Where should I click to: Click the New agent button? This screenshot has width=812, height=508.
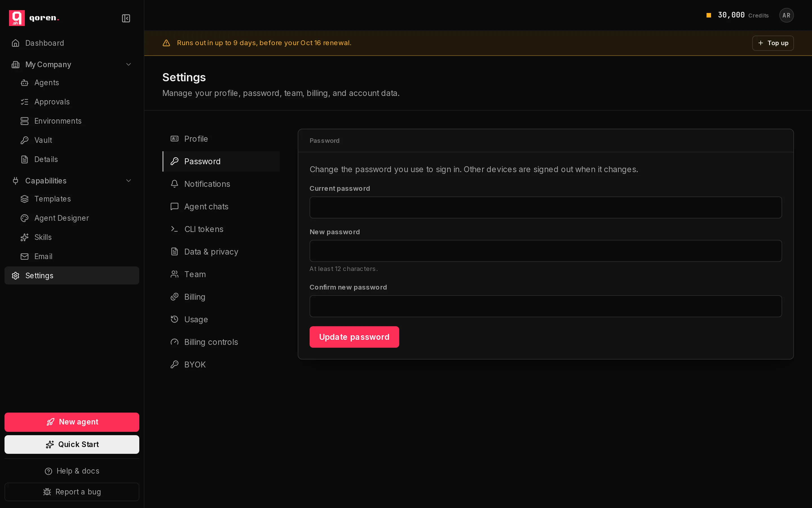coord(72,422)
